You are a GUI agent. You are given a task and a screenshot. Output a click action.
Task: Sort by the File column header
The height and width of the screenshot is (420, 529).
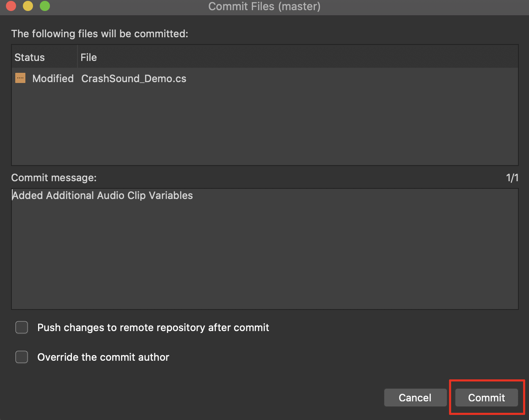89,58
